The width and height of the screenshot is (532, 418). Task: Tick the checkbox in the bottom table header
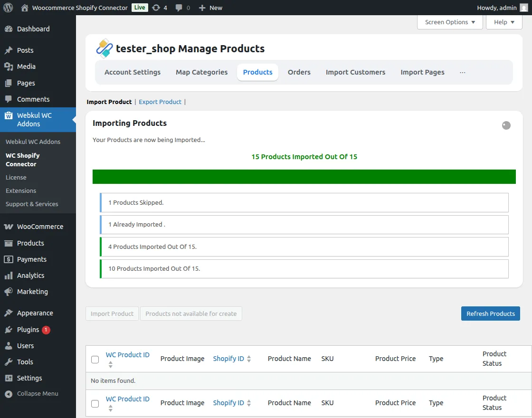coord(95,403)
